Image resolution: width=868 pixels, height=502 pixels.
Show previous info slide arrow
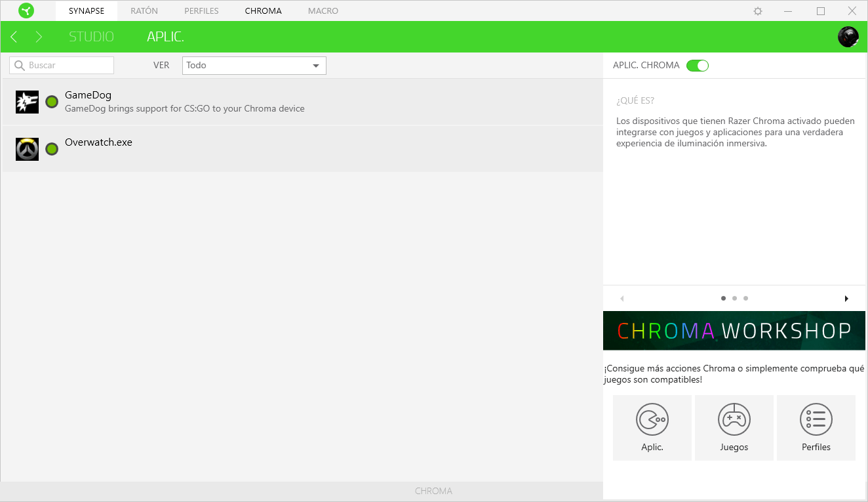[x=621, y=299]
